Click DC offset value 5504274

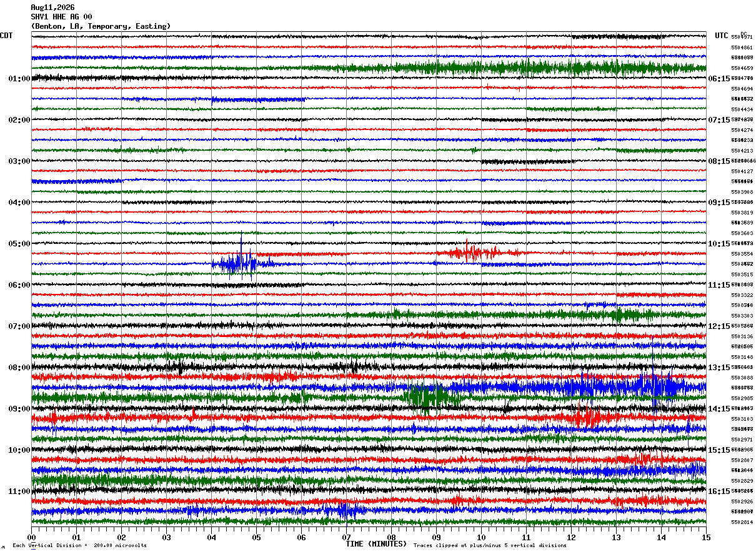pos(742,130)
